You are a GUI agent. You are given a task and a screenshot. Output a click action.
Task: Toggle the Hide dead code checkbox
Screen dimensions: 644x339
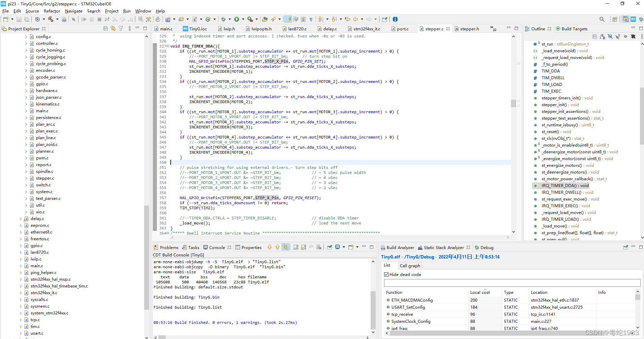[386, 274]
